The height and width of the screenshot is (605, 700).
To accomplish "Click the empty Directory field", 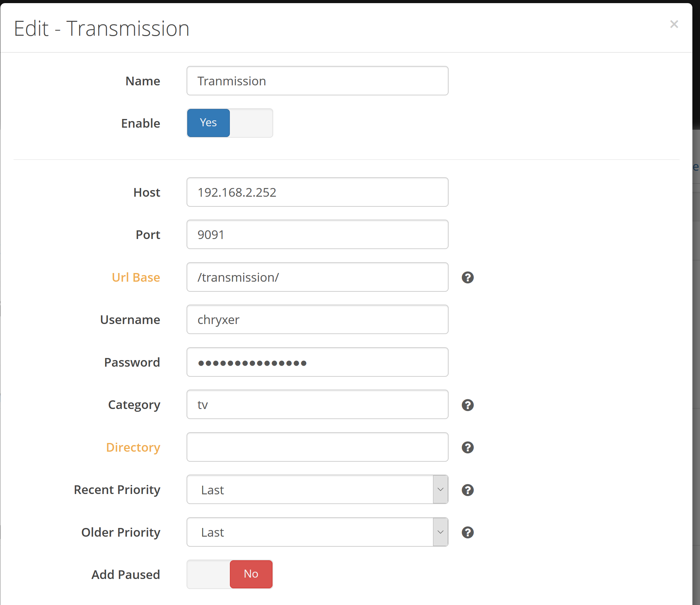I will 317,447.
